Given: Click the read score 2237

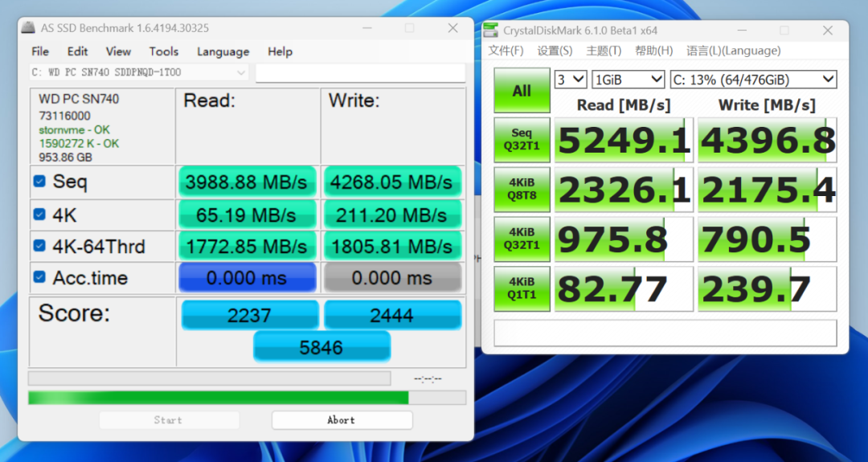Looking at the screenshot, I should (x=250, y=315).
